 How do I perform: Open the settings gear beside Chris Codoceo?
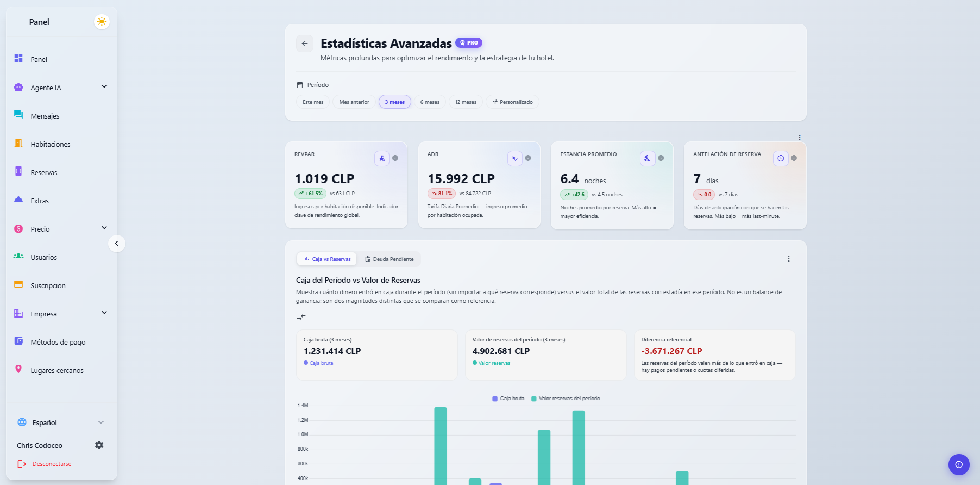pos(99,445)
